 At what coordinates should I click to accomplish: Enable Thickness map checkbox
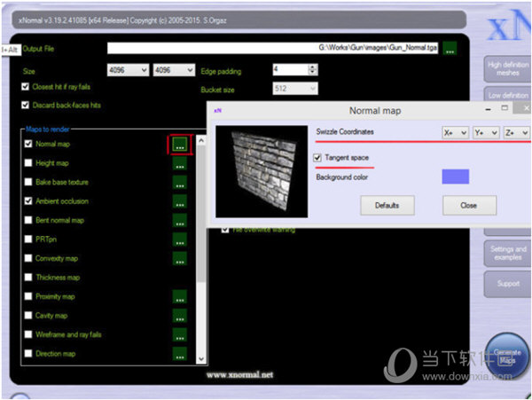28,277
